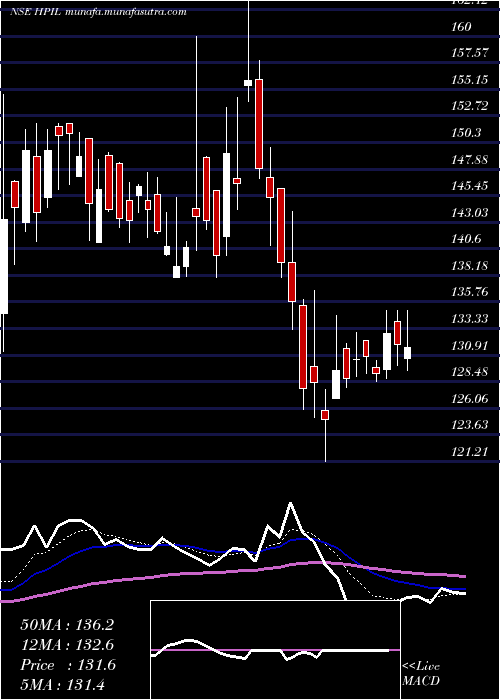Viewport: 500px width, 700px height.
Task: Click the '12MA : 132.6' readout
Action: 67,645
